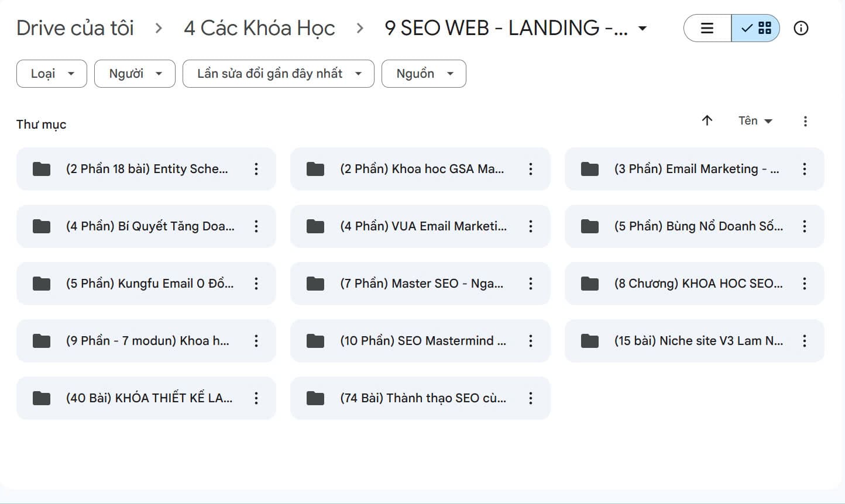
Task: Expand the Người filter dropdown
Action: click(135, 74)
